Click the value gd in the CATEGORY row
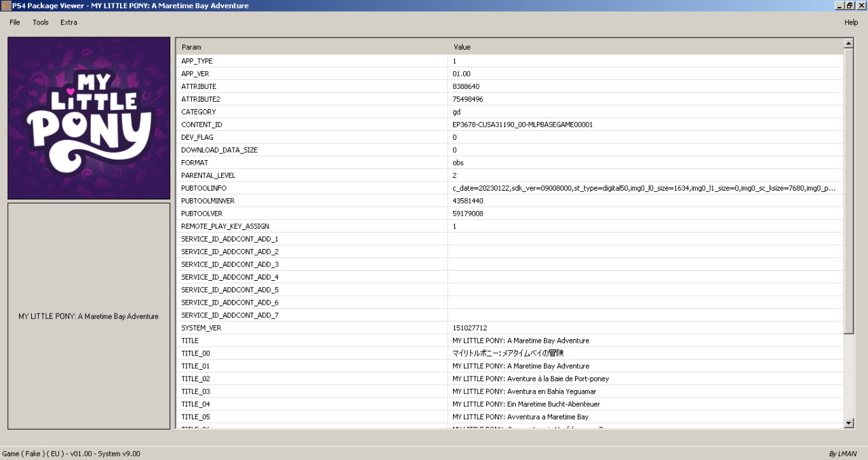Viewport: 868px width, 460px height. [x=456, y=112]
